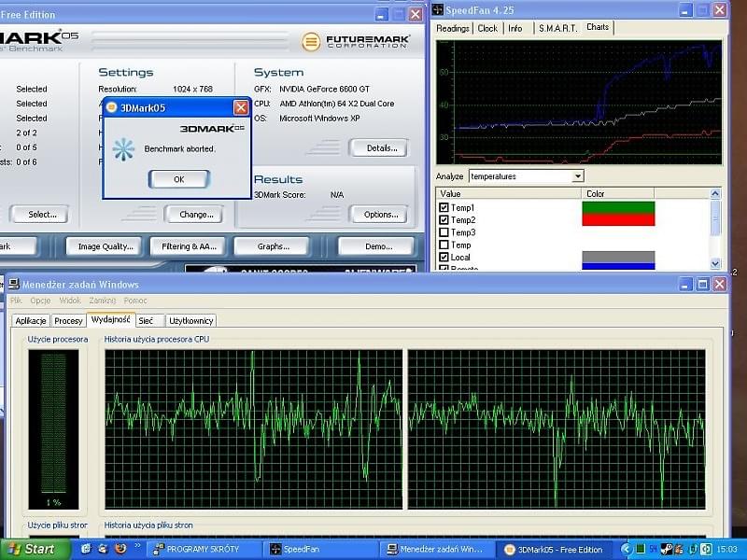Click the green Temp1 color swatch
The height and width of the screenshot is (560, 747).
[x=618, y=207]
